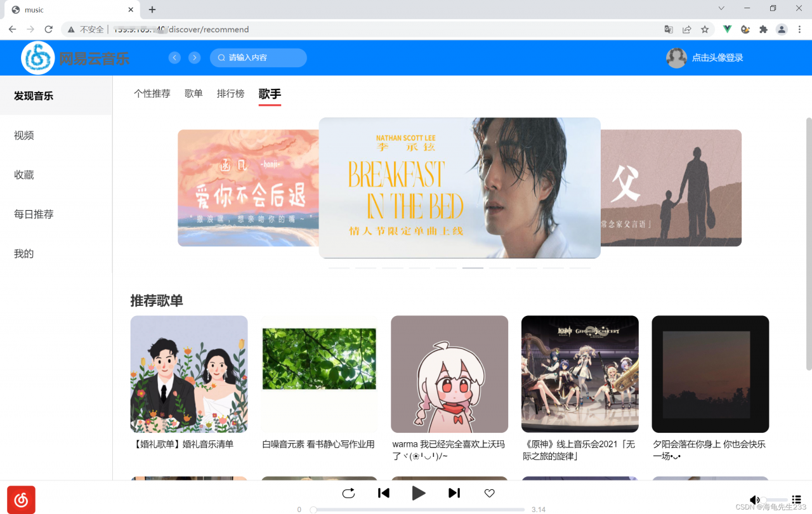The width and height of the screenshot is (812, 514).
Task: Click the NetEase Cloud Music logo icon
Action: click(x=37, y=57)
